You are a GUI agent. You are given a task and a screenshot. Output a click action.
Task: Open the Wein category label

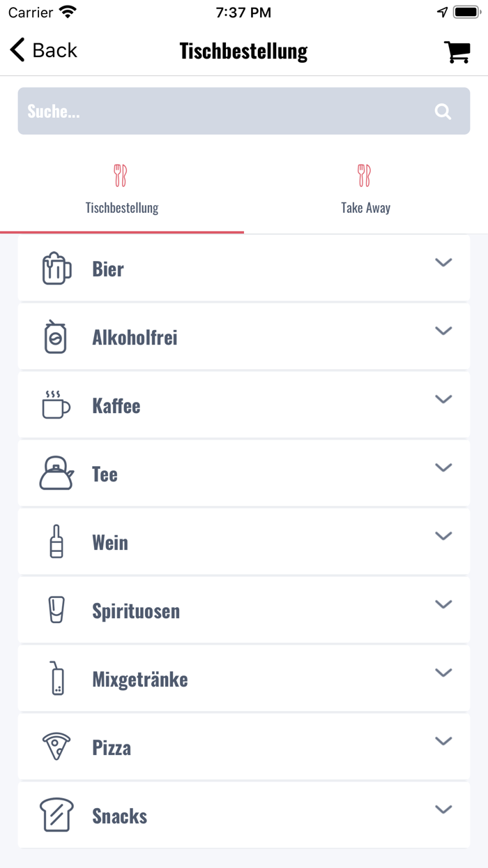pos(110,543)
